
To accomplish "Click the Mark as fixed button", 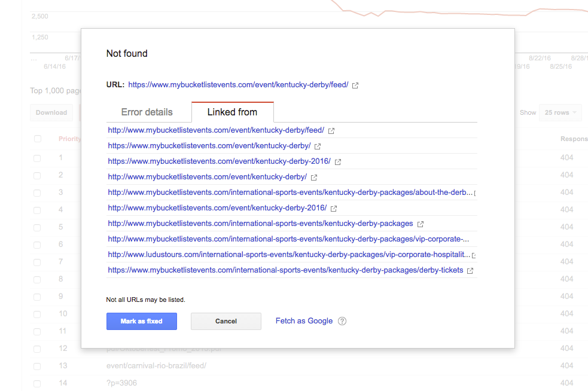I will 141,321.
